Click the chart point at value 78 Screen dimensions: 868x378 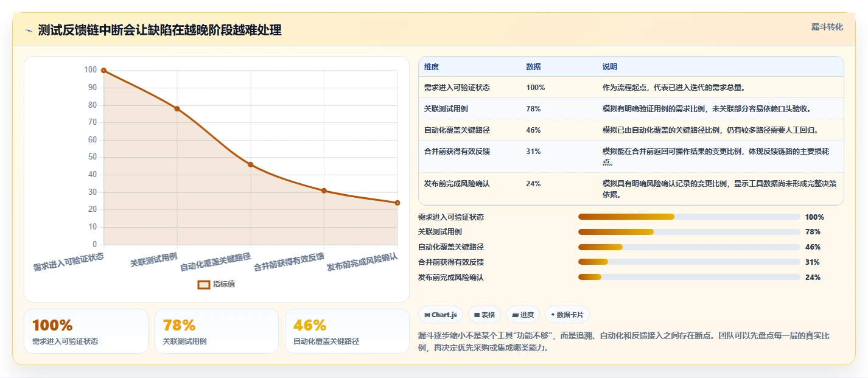coord(177,109)
